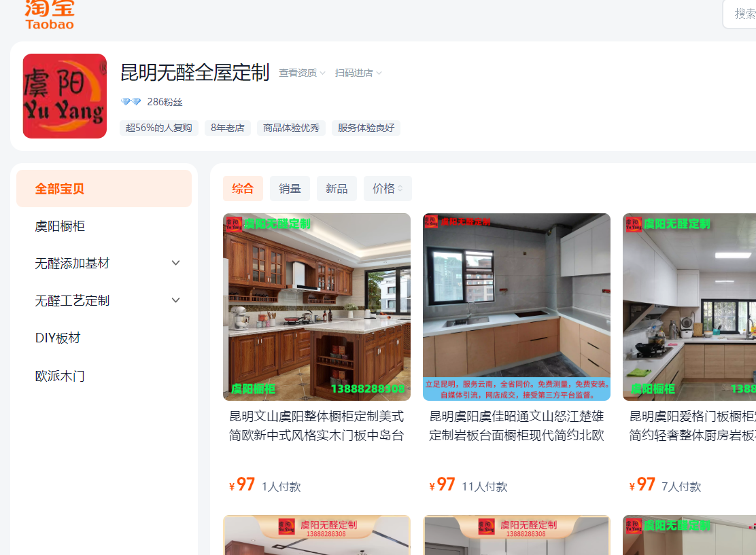The image size is (756, 555).
Task: Click the 服务体验良好 tag
Action: tap(366, 128)
